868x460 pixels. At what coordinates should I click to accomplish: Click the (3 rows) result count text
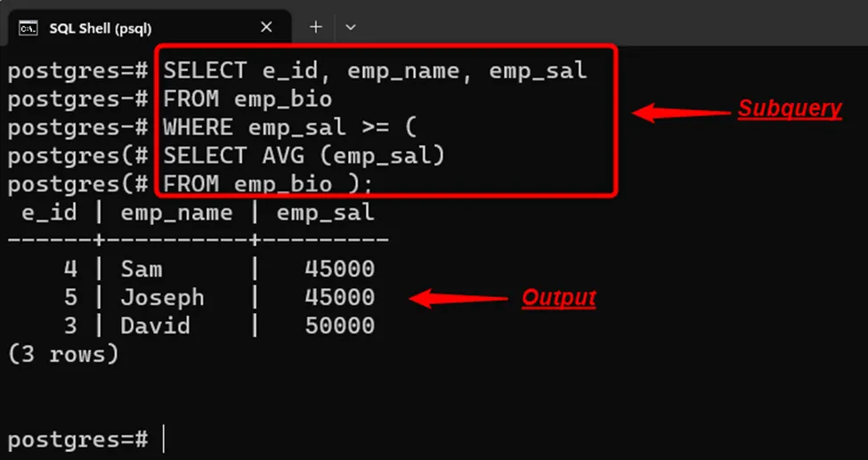pos(62,354)
